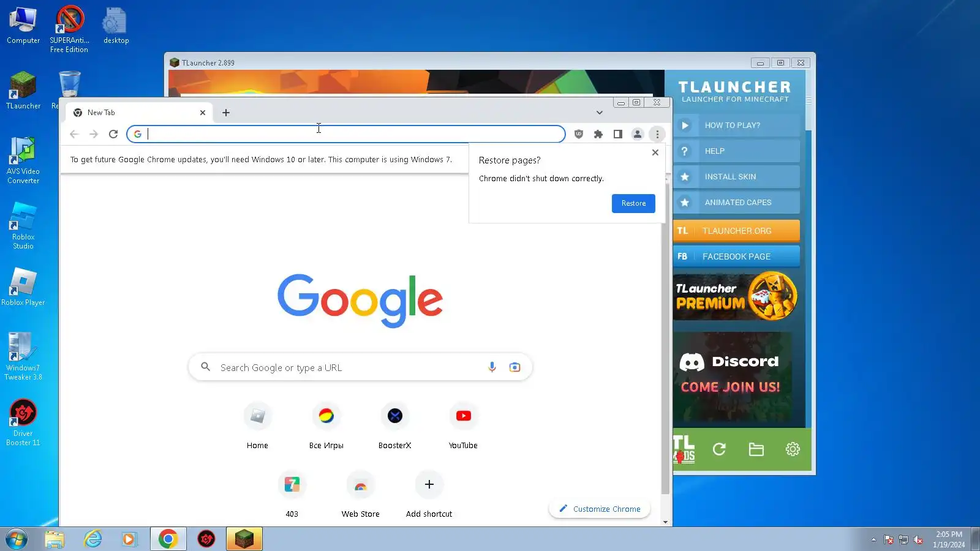This screenshot has height=551, width=980.
Task: Launch Internet Explorer from taskbar
Action: click(93, 539)
